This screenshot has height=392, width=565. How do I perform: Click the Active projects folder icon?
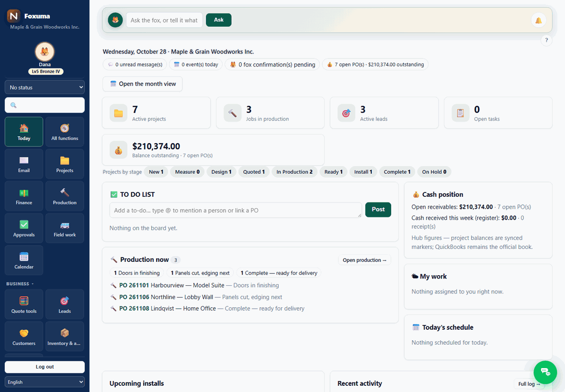click(x=119, y=113)
